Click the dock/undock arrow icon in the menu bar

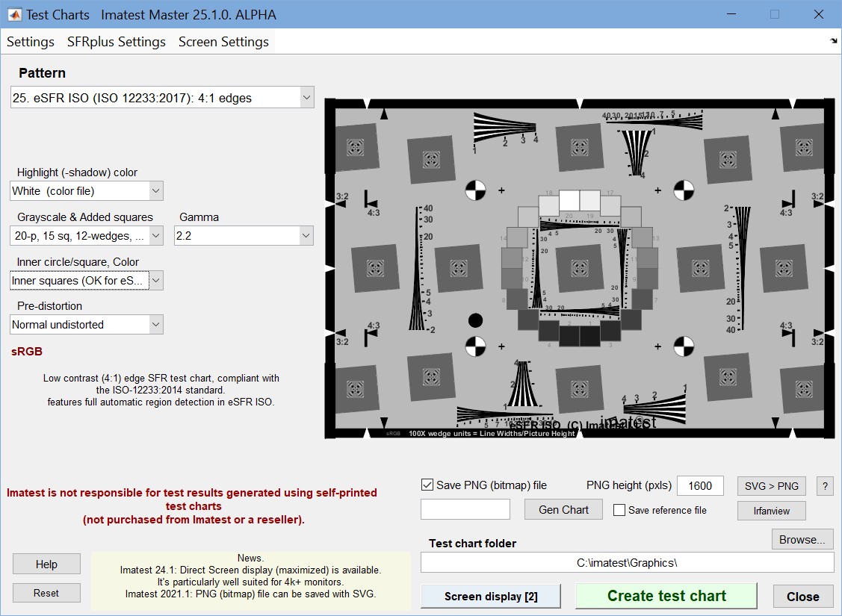click(833, 41)
